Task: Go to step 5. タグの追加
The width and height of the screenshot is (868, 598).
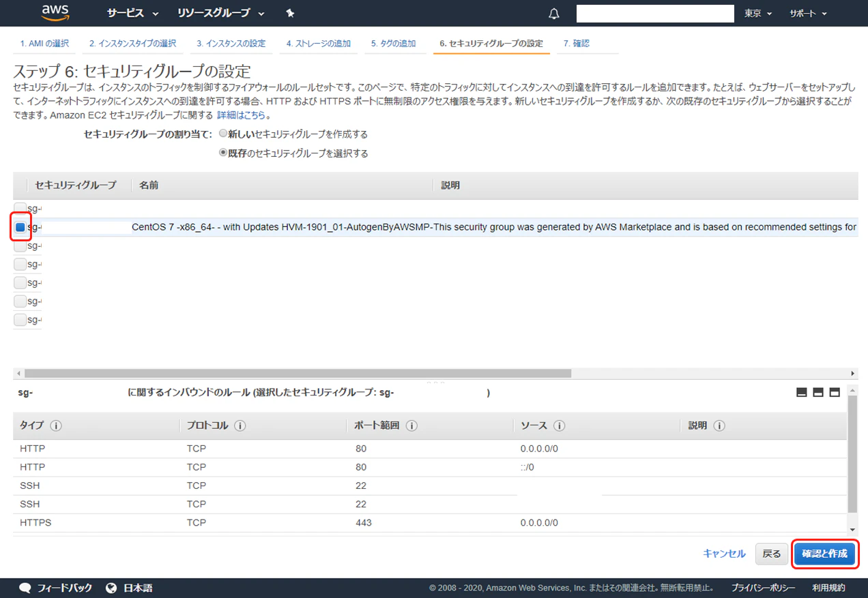Action: 393,44
